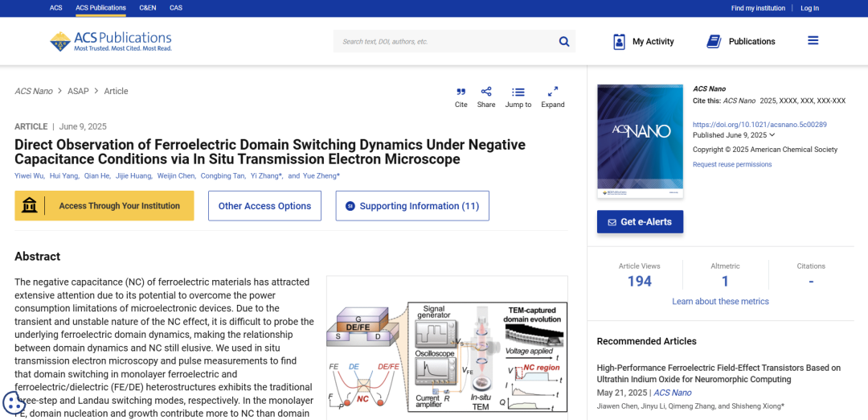This screenshot has height=420, width=868.
Task: Open the ACS tab in top bar
Action: point(56,8)
